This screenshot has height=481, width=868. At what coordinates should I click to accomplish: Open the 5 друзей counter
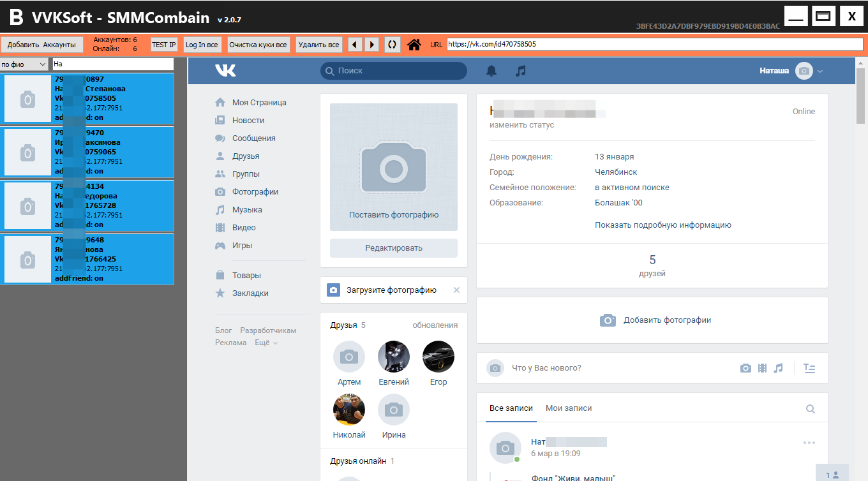coord(652,265)
